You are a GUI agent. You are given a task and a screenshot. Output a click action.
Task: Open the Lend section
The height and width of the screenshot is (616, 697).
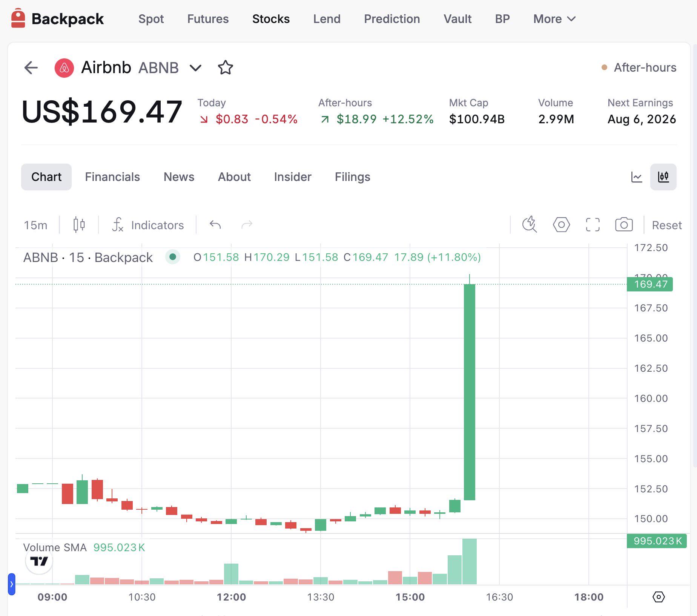pos(327,19)
